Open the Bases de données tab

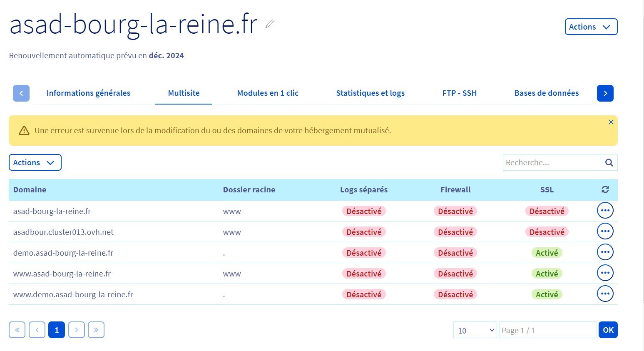tap(546, 93)
